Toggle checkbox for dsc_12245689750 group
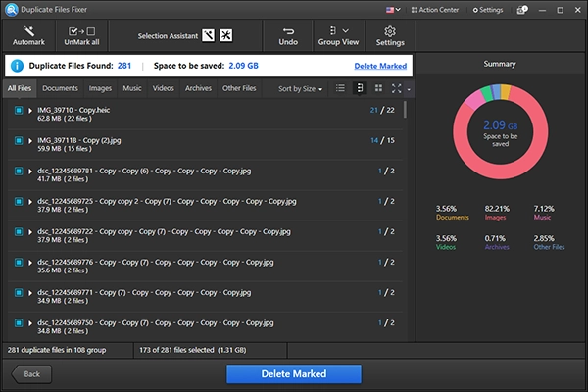The image size is (588, 392). pyautogui.click(x=19, y=322)
